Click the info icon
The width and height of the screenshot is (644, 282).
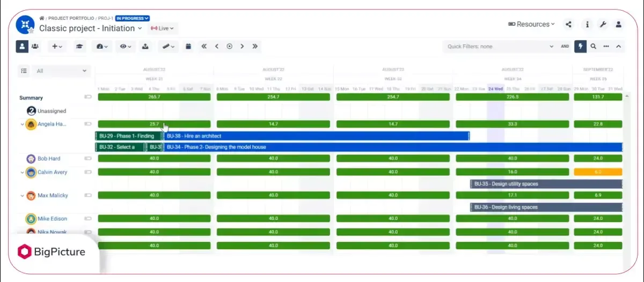point(588,24)
